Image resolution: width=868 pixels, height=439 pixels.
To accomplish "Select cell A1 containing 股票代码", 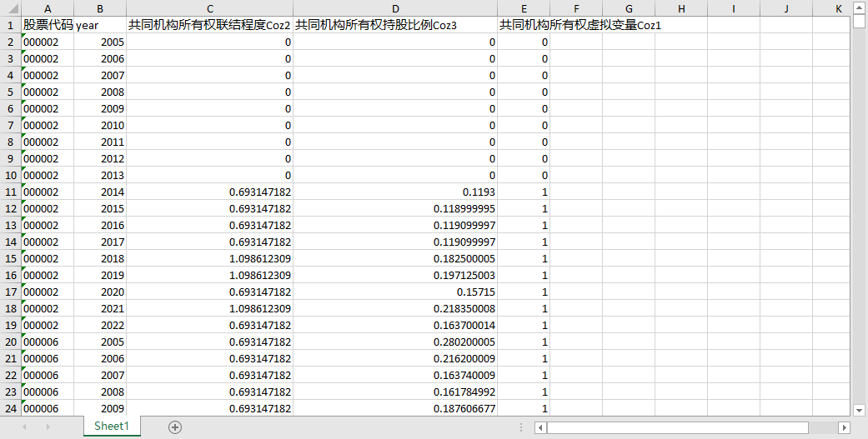I will pos(47,26).
